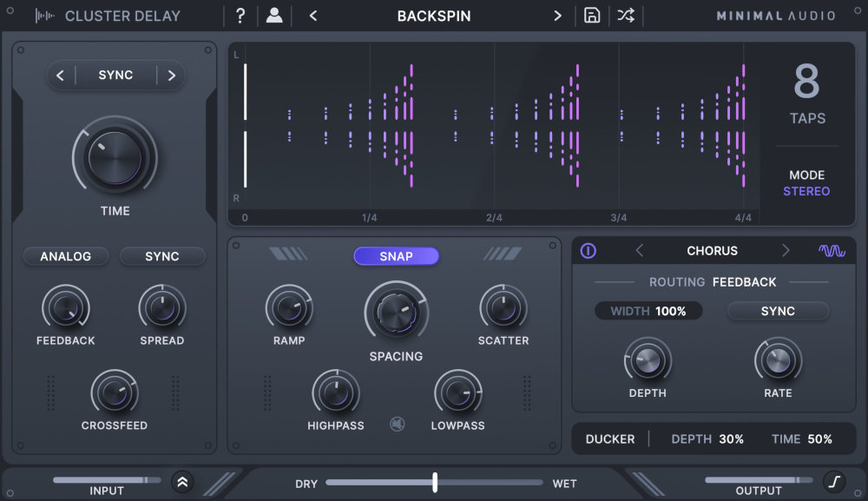Click the Cluster Delay logo icon
The height and width of the screenshot is (501, 868).
pos(43,15)
